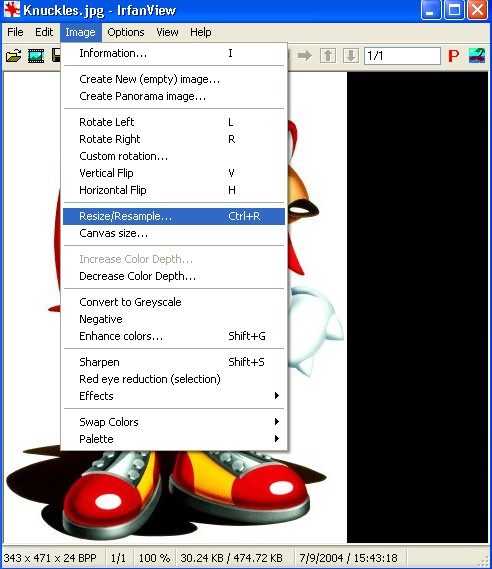Close the open Image menu tab
Image resolution: width=492 pixels, height=569 pixels.
(81, 32)
